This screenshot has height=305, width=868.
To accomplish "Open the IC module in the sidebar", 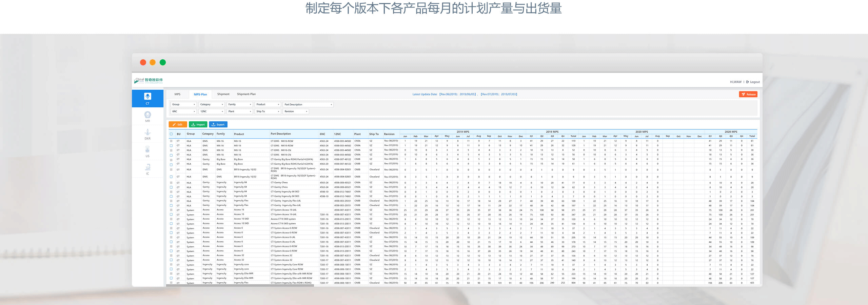I will pyautogui.click(x=147, y=169).
